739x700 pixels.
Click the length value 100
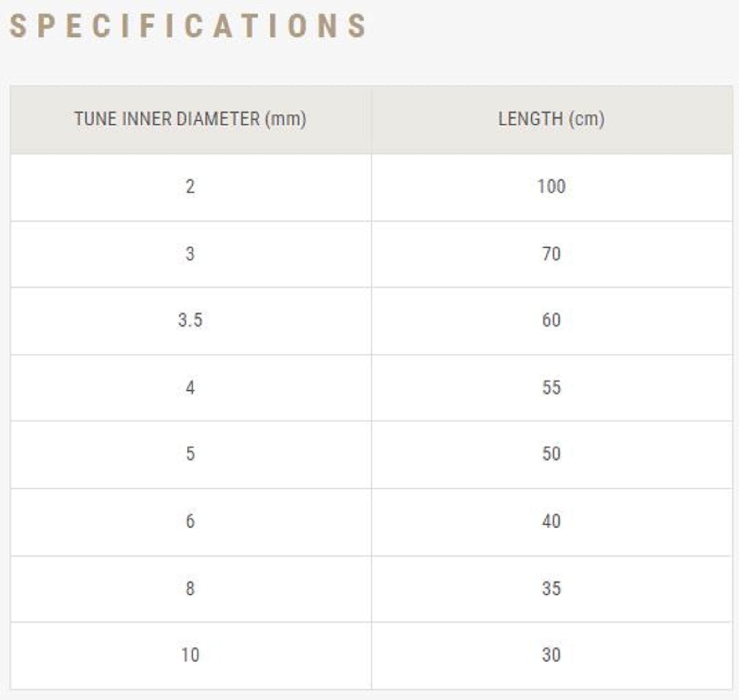pyautogui.click(x=551, y=187)
